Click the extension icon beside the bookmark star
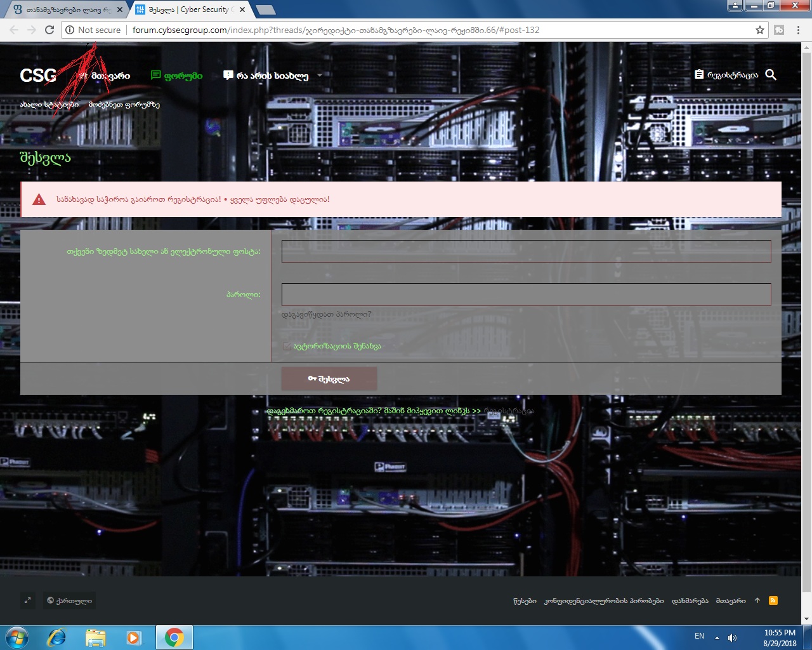 [x=779, y=30]
